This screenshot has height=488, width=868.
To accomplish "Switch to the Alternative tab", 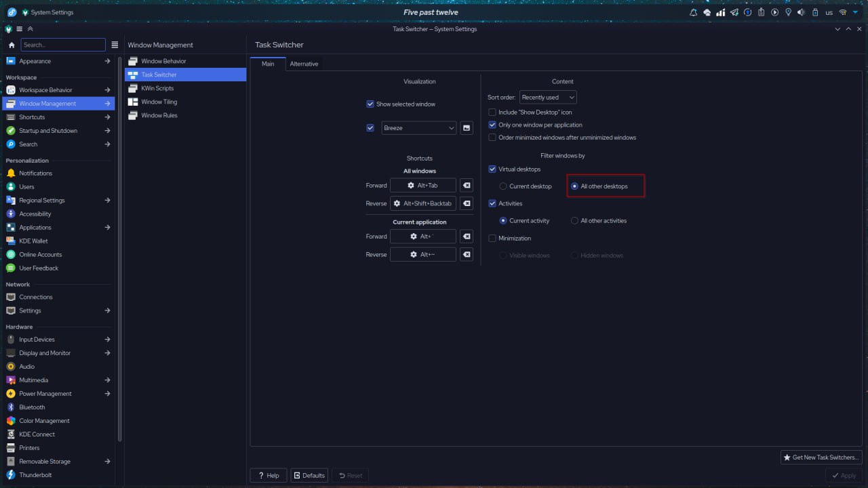I will [304, 64].
